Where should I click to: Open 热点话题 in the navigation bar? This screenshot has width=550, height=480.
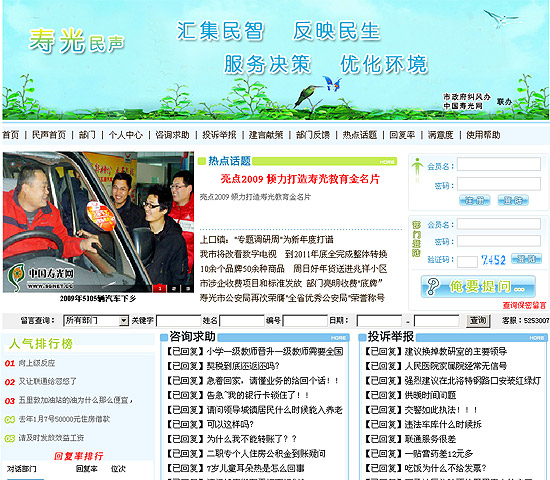(x=360, y=135)
